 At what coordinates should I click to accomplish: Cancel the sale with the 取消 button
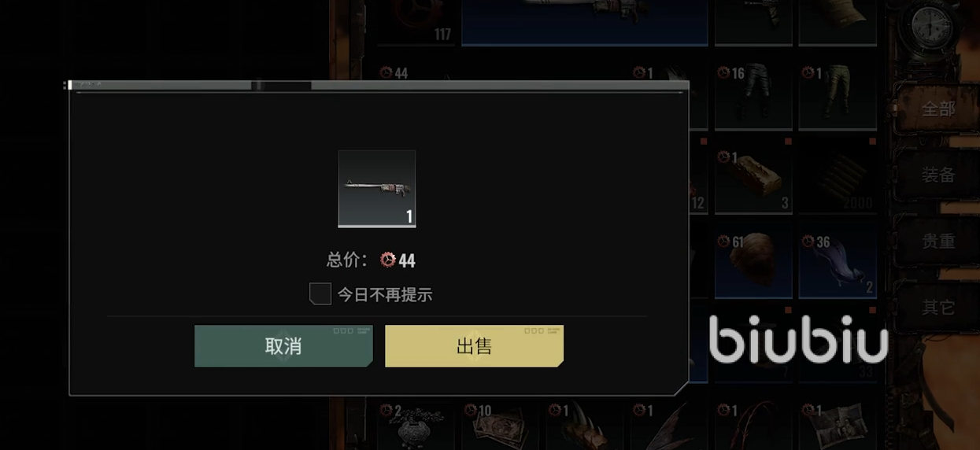coord(283,346)
